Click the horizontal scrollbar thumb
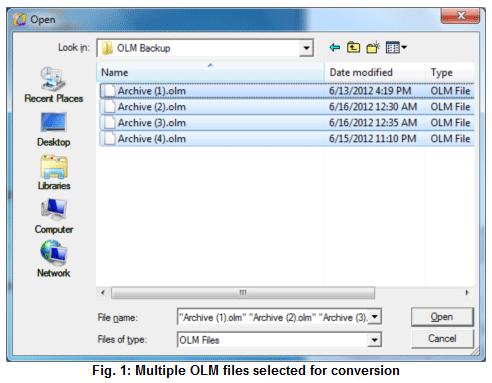This screenshot has width=492, height=383. coord(243,293)
